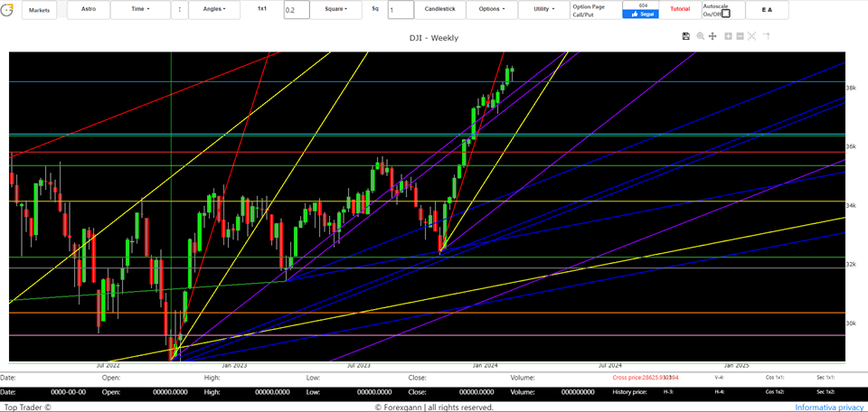The height and width of the screenshot is (412, 868).
Task: Click the 000000000 volume value
Action: click(578, 392)
